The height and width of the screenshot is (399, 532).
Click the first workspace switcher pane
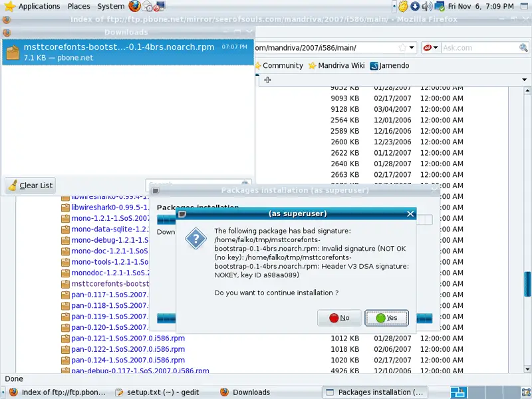[459, 392]
